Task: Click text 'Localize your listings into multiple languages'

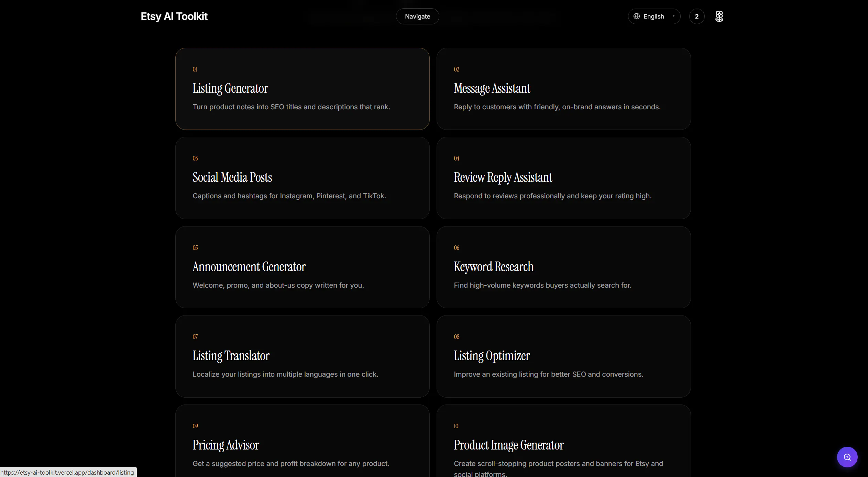Action: click(265, 374)
